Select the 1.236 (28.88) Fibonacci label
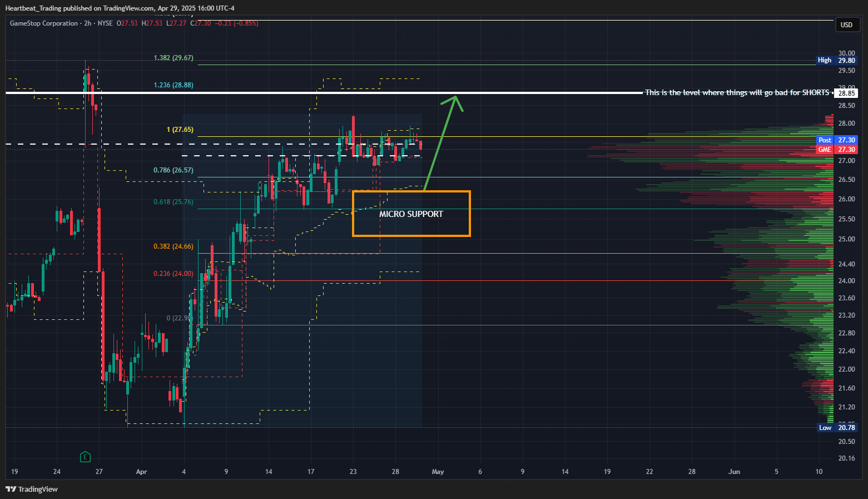Image resolution: width=868 pixels, height=499 pixels. 173,85
